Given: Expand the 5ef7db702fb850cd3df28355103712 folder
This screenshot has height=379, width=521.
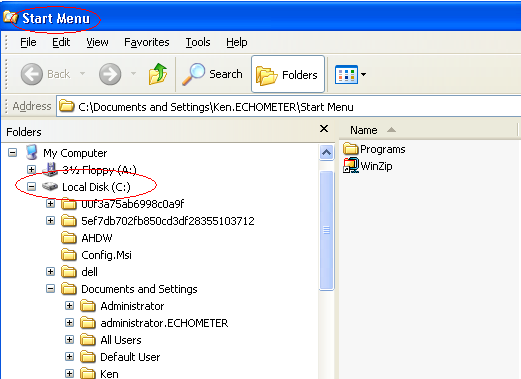Looking at the screenshot, I should (x=50, y=221).
